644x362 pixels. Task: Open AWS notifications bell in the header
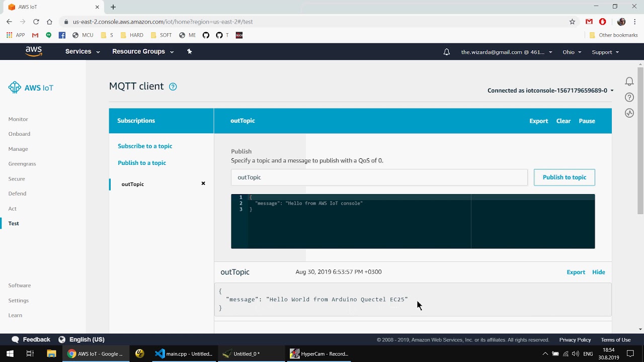pos(446,52)
